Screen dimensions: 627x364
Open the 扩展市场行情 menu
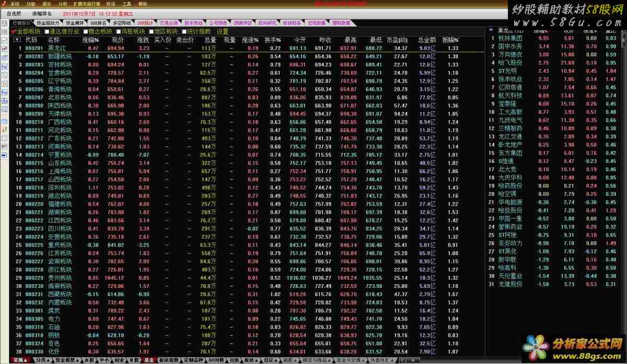click(87, 4)
